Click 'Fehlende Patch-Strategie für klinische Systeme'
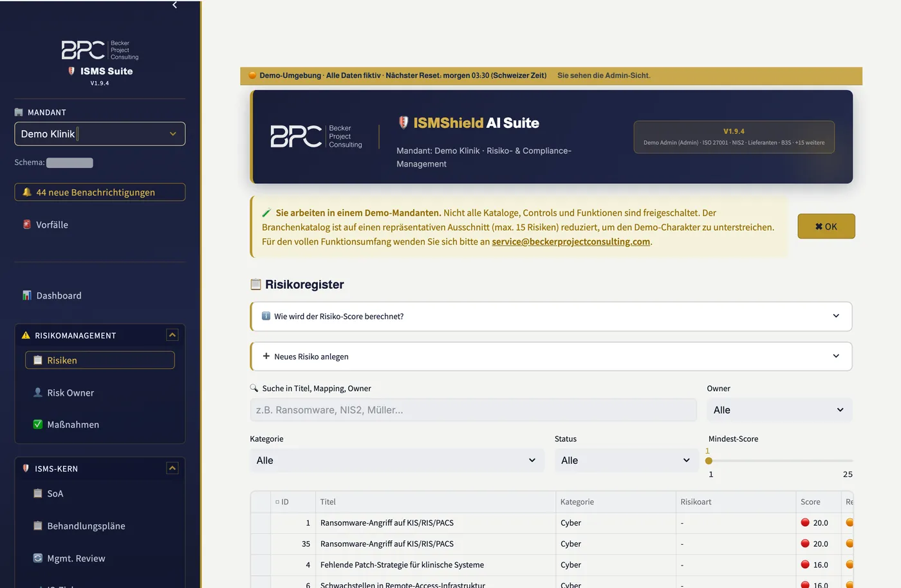901x588 pixels. point(402,565)
